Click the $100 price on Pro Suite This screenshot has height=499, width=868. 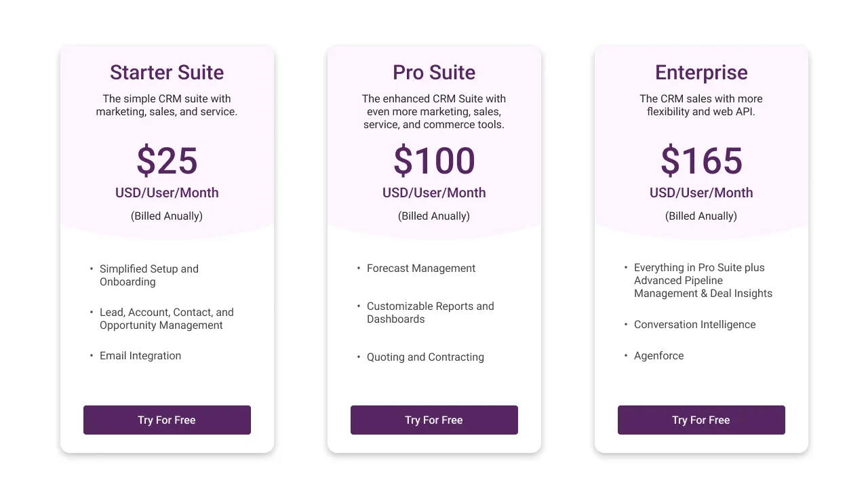pos(434,161)
